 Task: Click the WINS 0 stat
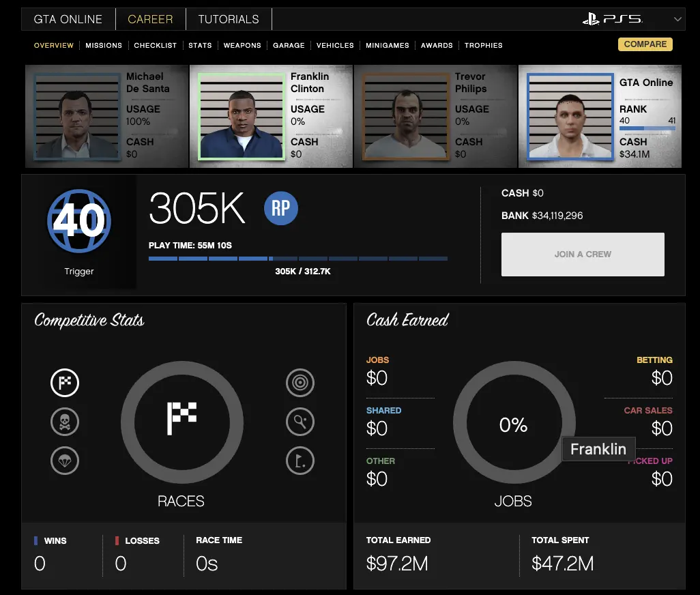tap(50, 555)
